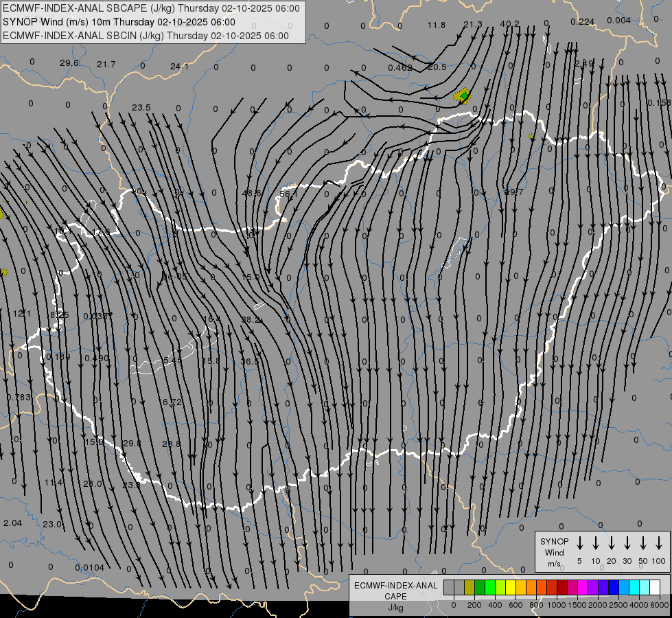Pick the white CAPE legend swatch
Screen dimensions: 672x618
pyautogui.click(x=654, y=587)
